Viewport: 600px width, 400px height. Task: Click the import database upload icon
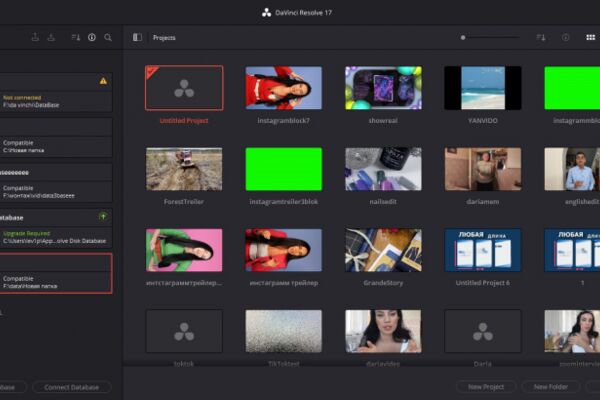point(35,37)
